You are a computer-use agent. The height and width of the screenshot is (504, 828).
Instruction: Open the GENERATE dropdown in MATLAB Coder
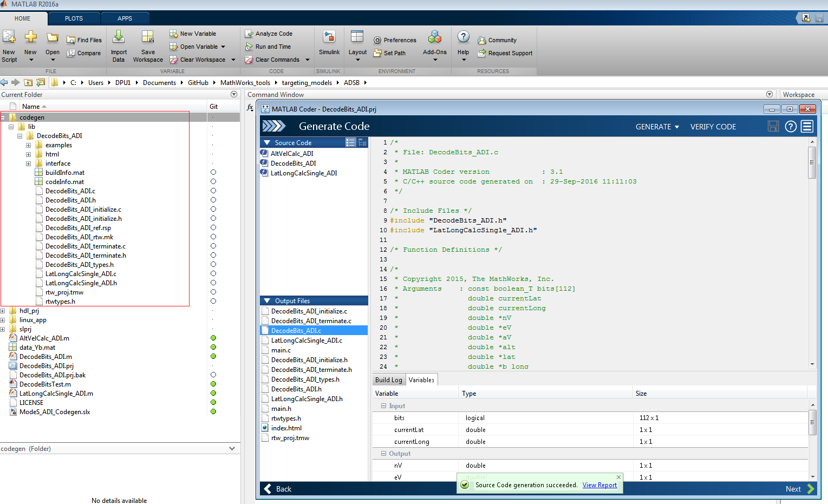coord(657,127)
